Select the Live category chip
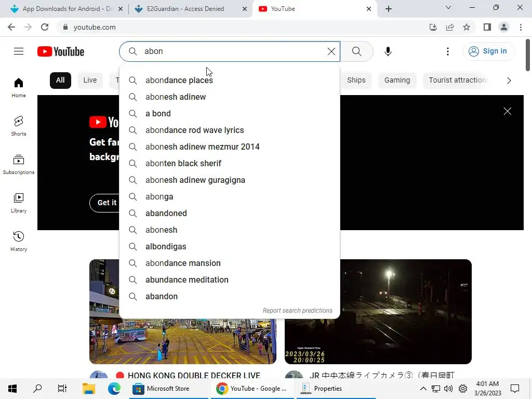The width and height of the screenshot is (532, 399). (x=90, y=81)
